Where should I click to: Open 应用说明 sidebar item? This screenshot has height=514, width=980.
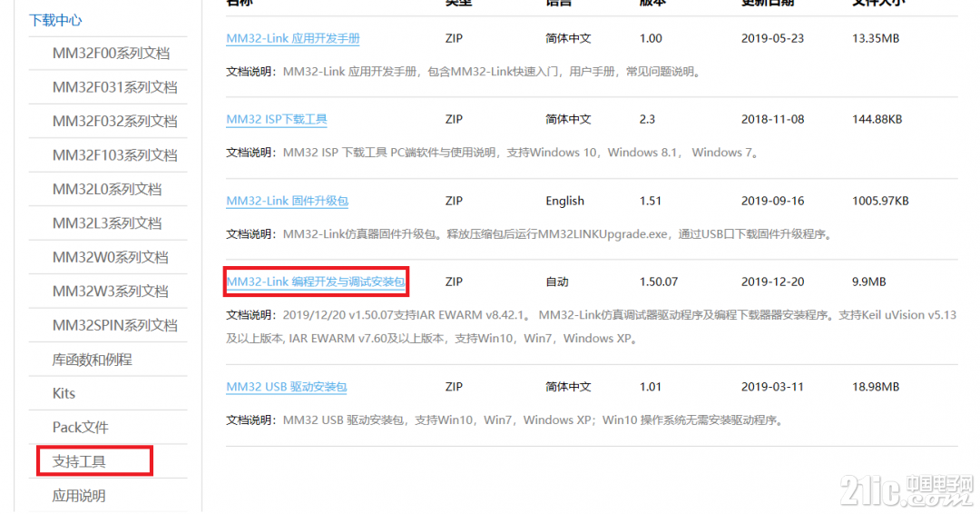pyautogui.click(x=79, y=496)
